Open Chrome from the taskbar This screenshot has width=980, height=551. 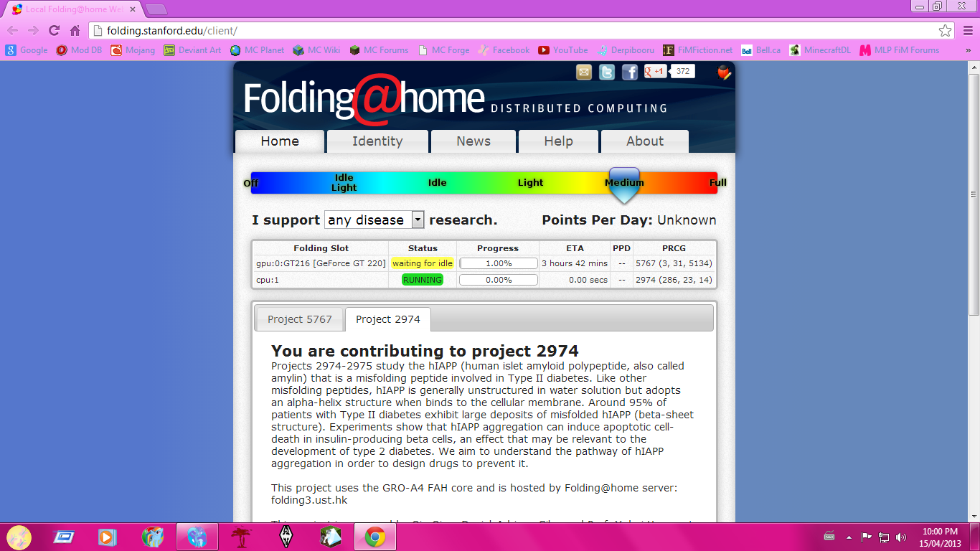(374, 537)
